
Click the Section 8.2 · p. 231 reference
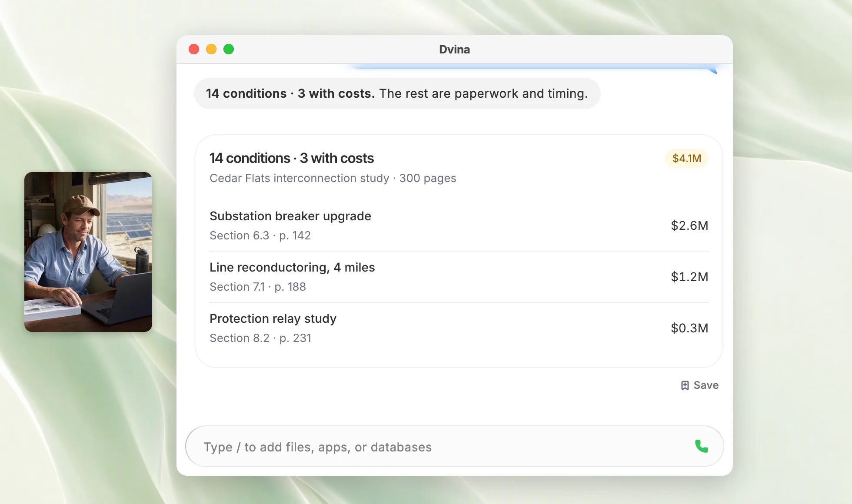pyautogui.click(x=260, y=338)
